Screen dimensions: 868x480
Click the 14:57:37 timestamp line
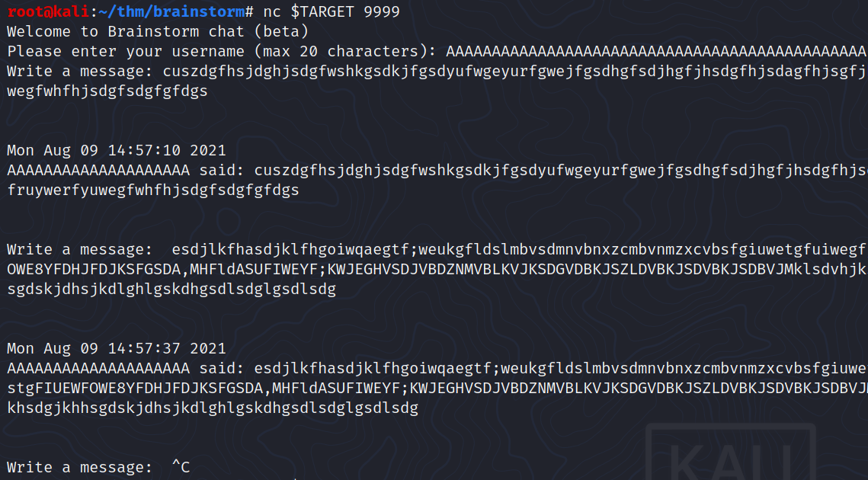(117, 349)
